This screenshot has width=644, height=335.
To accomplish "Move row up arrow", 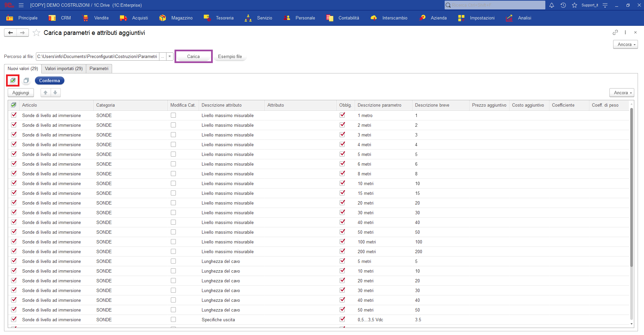I will point(46,93).
